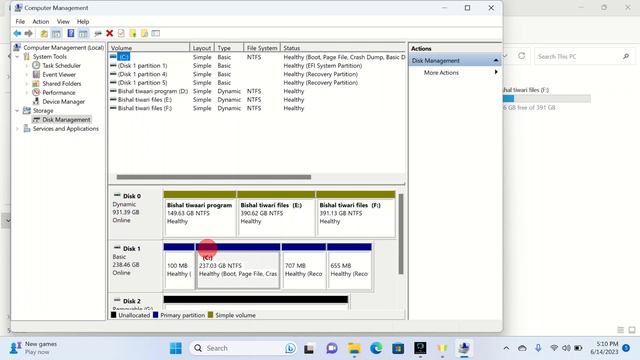Click the toolbar icon left of red X

pyautogui.click(x=98, y=33)
